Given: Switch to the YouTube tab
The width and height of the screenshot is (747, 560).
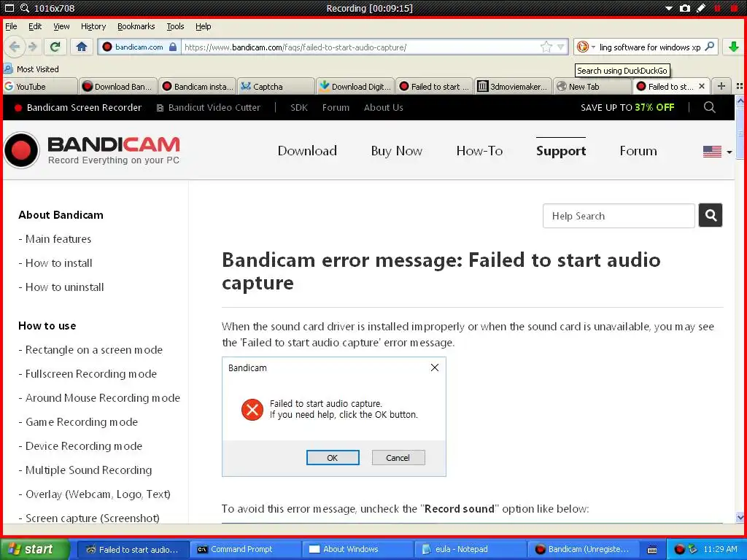Looking at the screenshot, I should point(40,86).
